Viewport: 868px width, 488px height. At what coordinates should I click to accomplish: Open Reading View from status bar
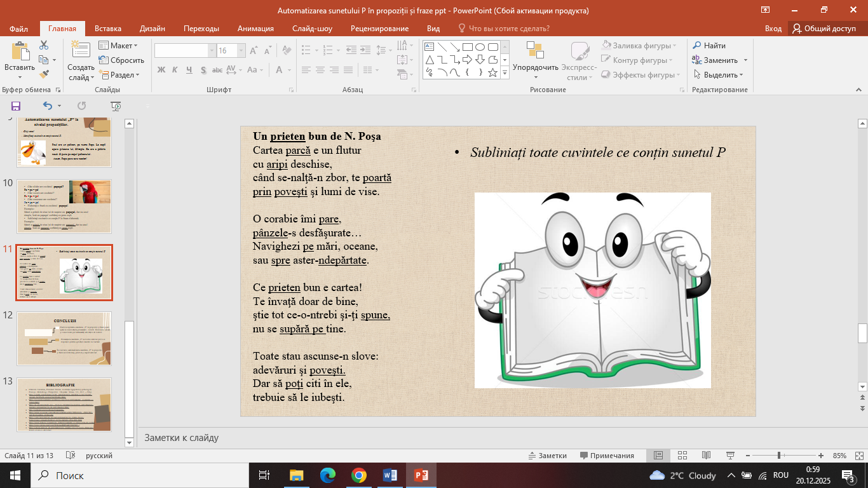click(x=706, y=456)
